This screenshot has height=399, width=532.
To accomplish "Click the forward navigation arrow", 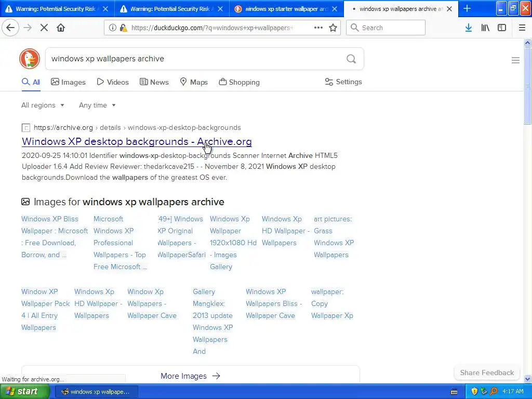I will [28, 28].
